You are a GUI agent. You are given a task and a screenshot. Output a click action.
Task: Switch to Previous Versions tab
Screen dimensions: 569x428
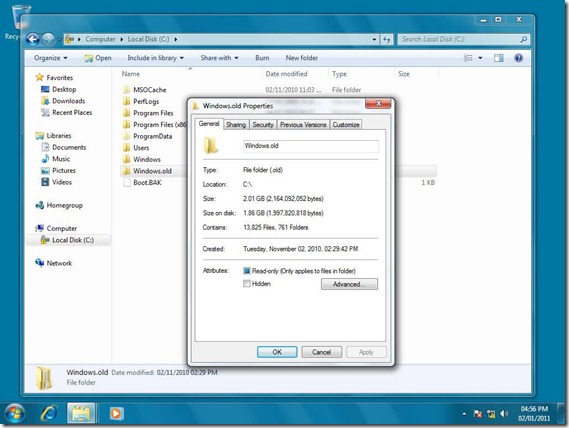(x=303, y=125)
